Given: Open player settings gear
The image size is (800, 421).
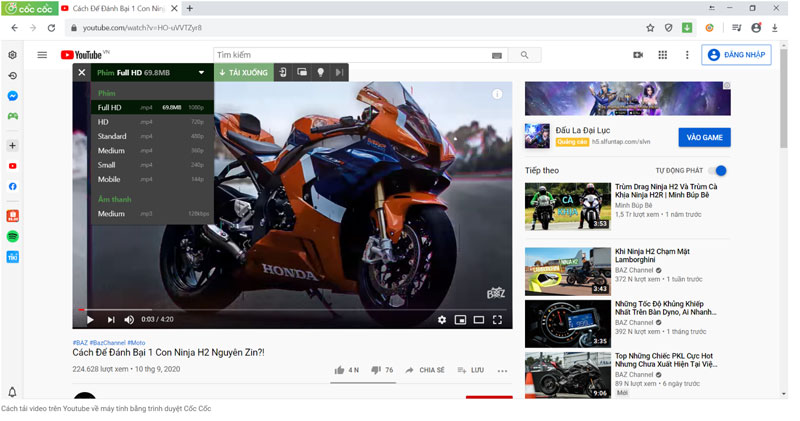Looking at the screenshot, I should [x=442, y=319].
